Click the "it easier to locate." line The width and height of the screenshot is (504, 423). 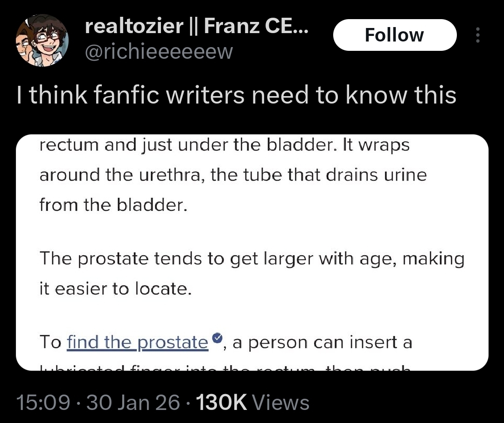point(115,289)
